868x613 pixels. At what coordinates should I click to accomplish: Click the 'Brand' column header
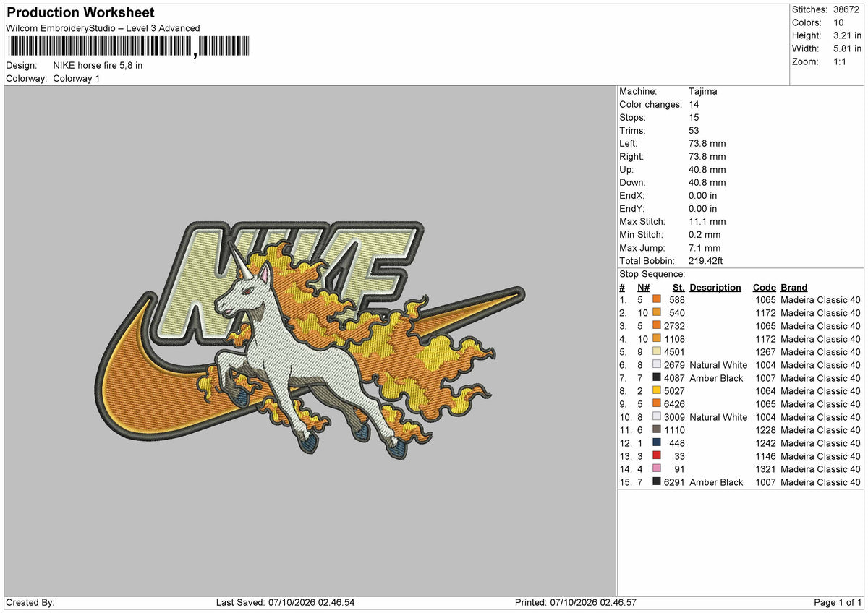[x=793, y=287]
